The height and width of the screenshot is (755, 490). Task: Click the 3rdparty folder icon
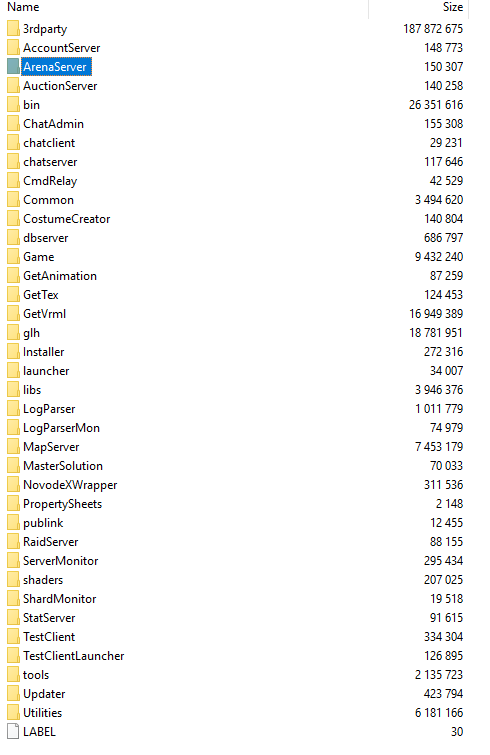13,29
